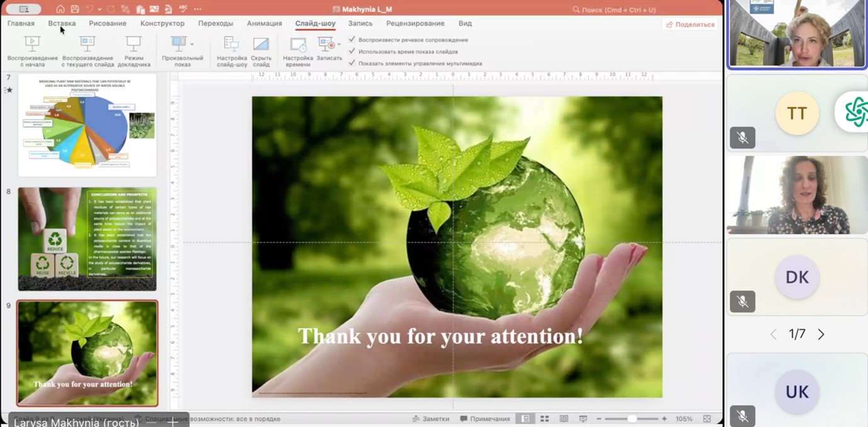Disable Показать элементы управления мультимедиа
The width and height of the screenshot is (868, 427).
pyautogui.click(x=352, y=63)
